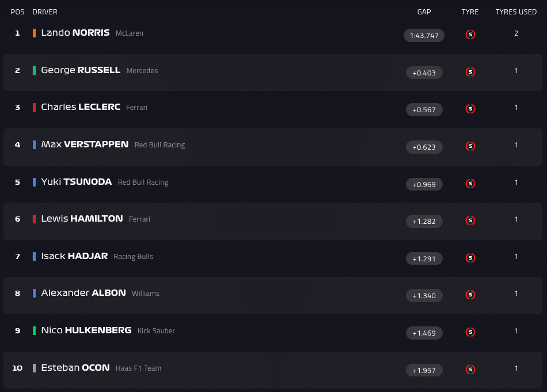Click the GAP column header

(424, 12)
